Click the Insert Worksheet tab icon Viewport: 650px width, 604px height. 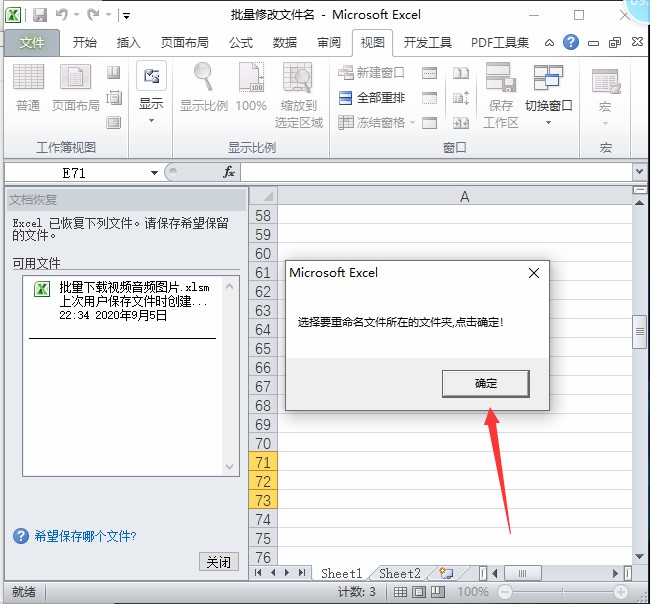446,573
